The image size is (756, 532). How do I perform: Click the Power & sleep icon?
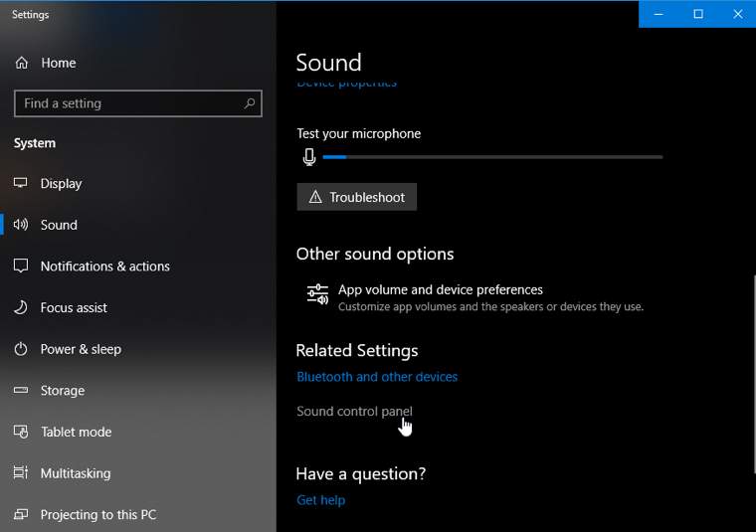(x=21, y=349)
